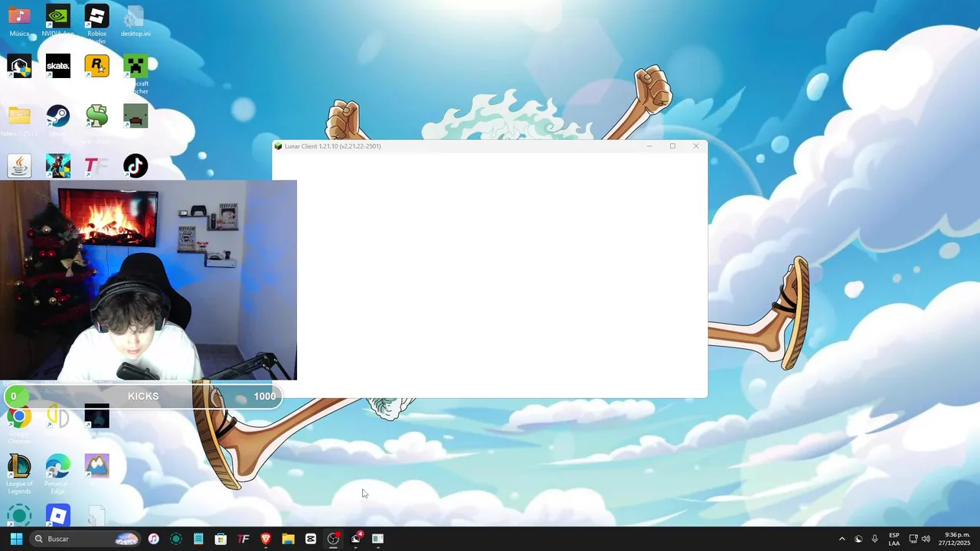The image size is (980, 551).
Task: Open the League of Legends shortcut
Action: 19,465
